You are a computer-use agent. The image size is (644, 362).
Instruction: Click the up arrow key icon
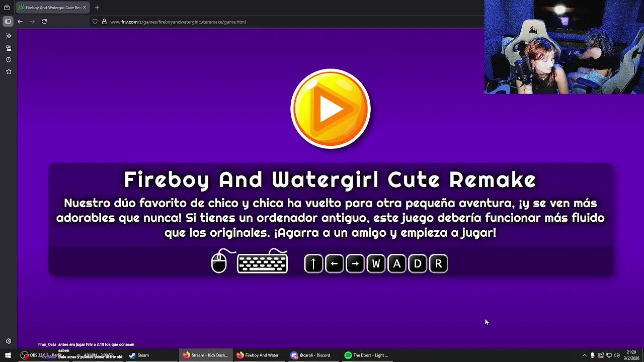313,263
